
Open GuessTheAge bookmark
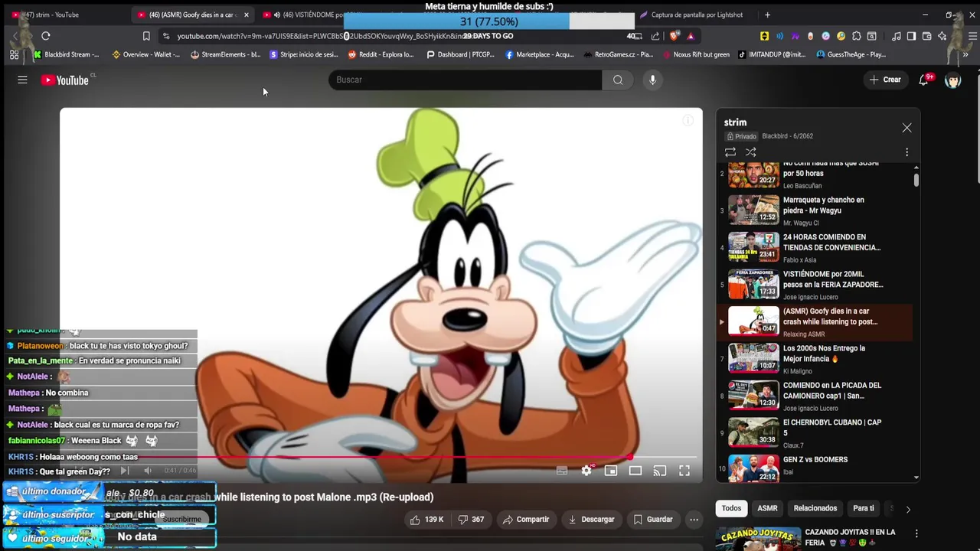tap(851, 54)
